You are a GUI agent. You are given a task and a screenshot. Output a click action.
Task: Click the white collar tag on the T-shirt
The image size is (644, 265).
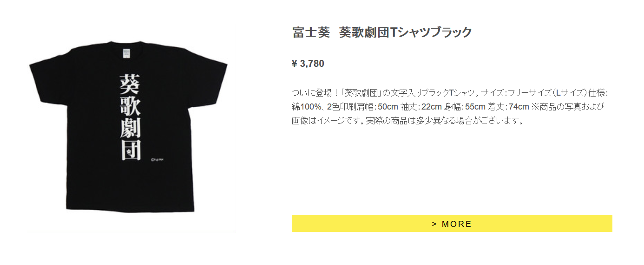coord(126,53)
